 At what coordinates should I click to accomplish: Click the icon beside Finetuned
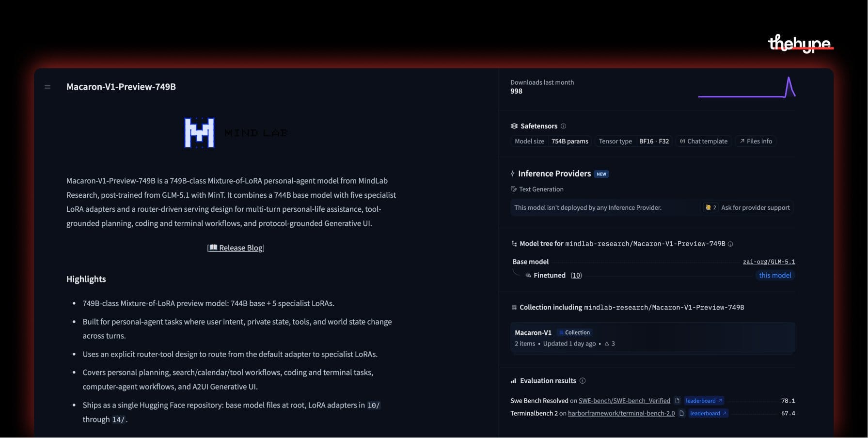(528, 275)
